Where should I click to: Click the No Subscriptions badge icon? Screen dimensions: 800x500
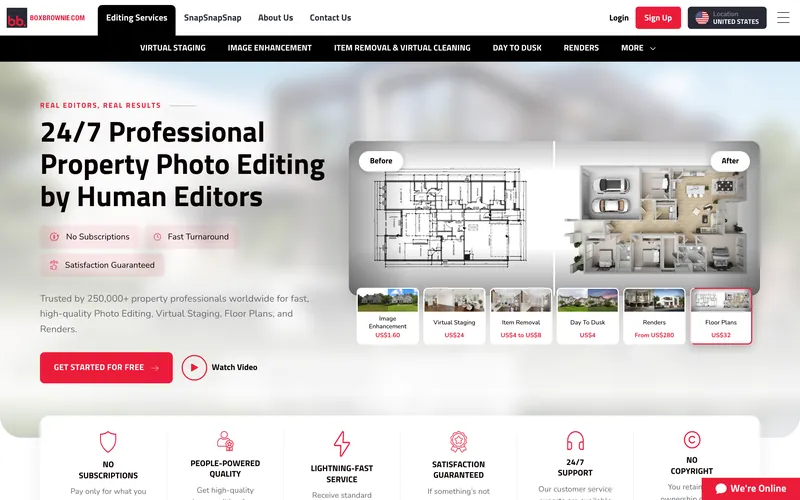(x=54, y=237)
